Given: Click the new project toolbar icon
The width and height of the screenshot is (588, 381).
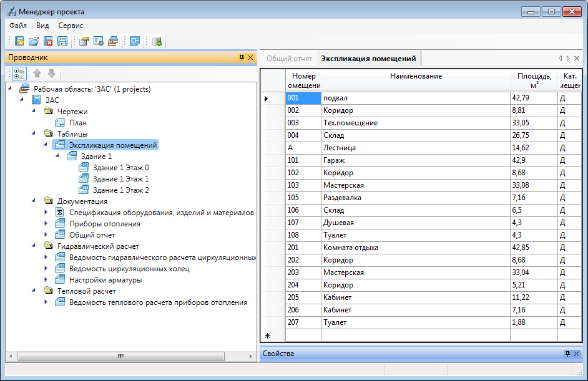Looking at the screenshot, I should [19, 41].
